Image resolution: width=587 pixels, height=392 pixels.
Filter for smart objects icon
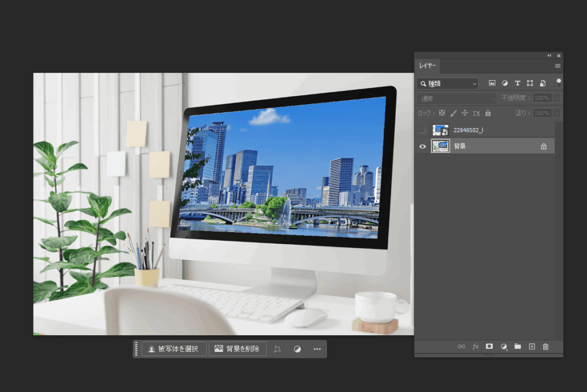coord(543,83)
